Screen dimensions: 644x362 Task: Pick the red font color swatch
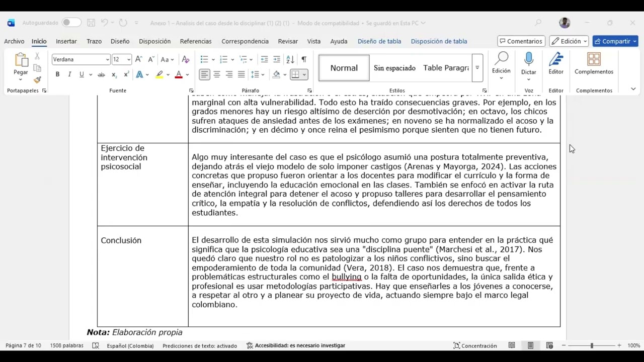(178, 74)
